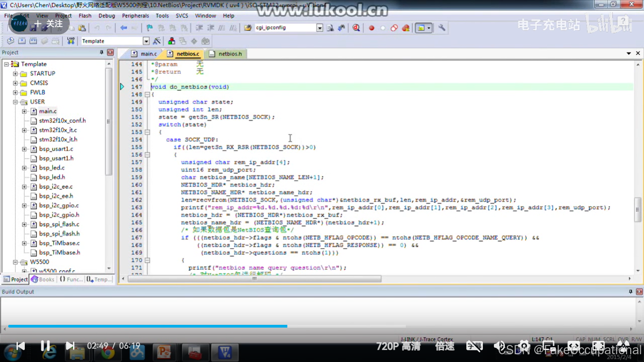The image size is (644, 362).
Task: Open the SVCS menu
Action: click(x=182, y=16)
